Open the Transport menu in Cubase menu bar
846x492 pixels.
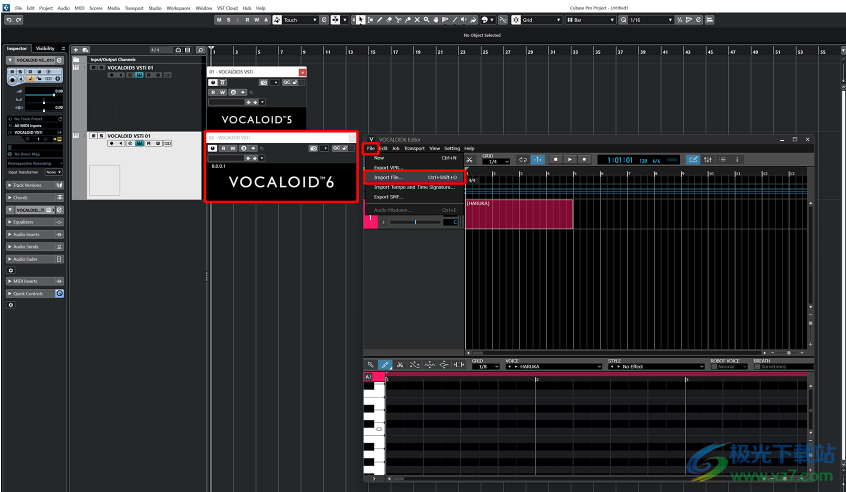(134, 7)
